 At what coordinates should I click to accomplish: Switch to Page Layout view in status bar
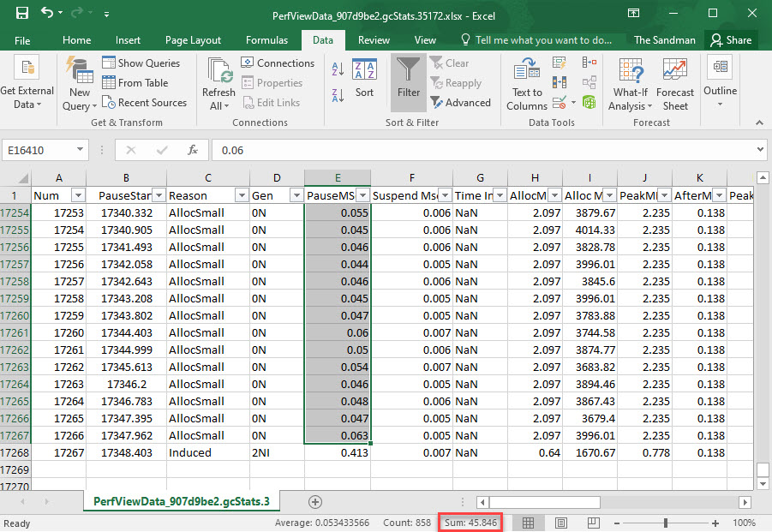[560, 523]
